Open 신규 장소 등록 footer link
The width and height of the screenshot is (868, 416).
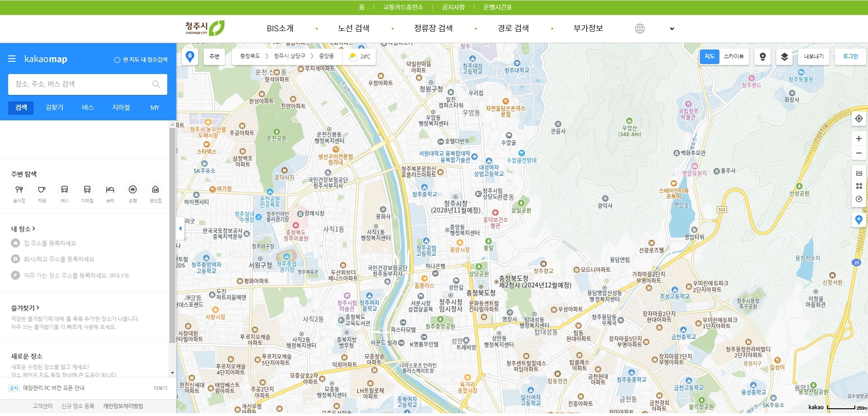(x=78, y=406)
